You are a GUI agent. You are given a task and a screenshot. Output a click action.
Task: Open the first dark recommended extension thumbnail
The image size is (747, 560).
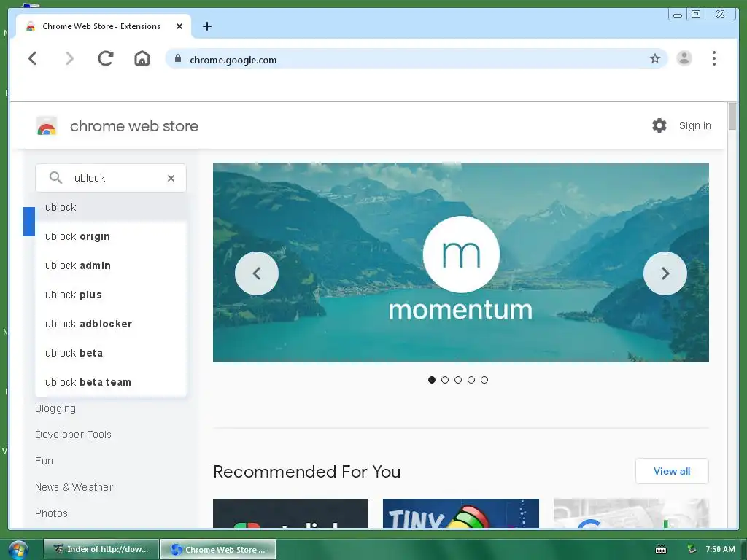290,513
